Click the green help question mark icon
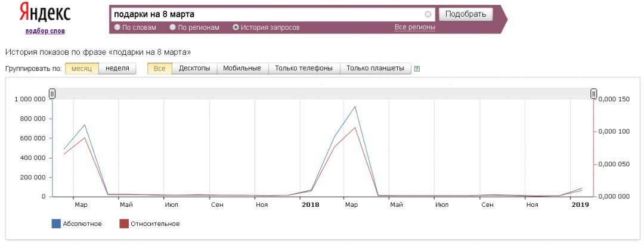 pyautogui.click(x=417, y=69)
